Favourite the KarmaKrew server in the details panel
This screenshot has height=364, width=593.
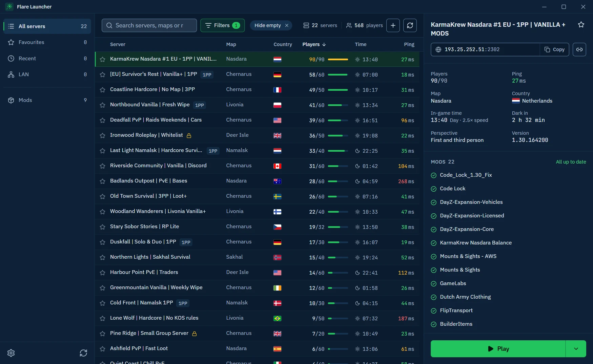581,25
